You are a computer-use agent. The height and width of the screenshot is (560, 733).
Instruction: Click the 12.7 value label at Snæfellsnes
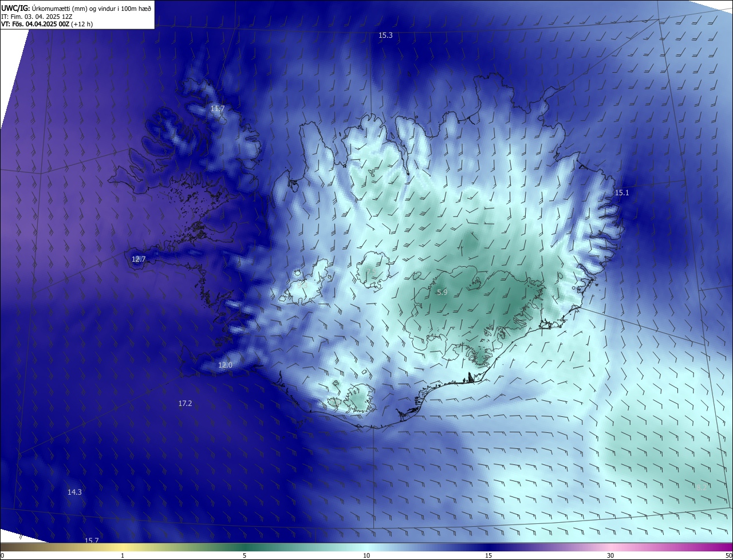[x=139, y=259]
